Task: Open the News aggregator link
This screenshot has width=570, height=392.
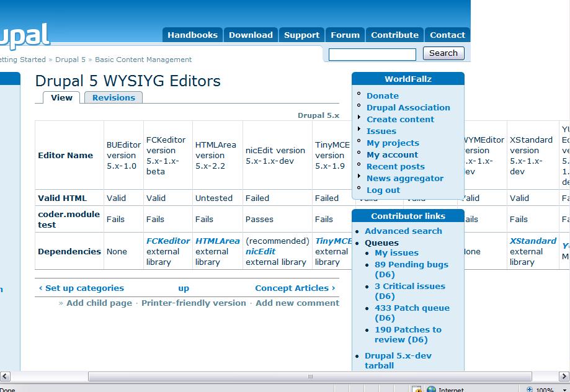Action: click(405, 179)
